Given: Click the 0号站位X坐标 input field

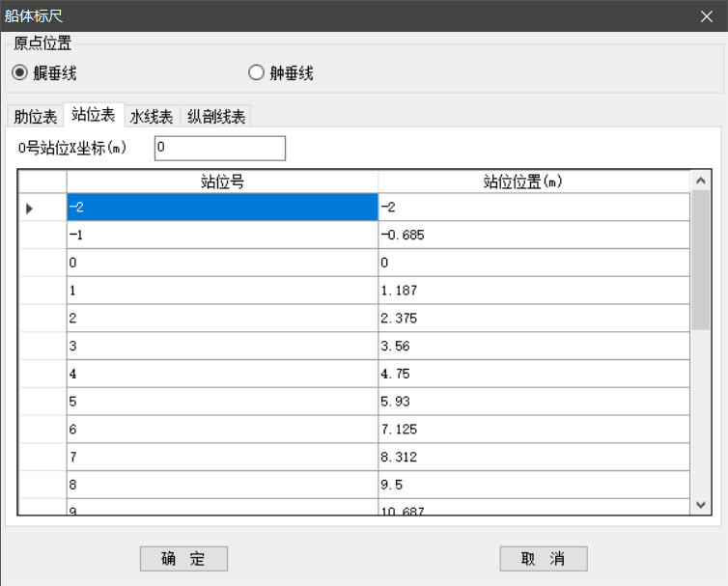Looking at the screenshot, I should click(219, 148).
